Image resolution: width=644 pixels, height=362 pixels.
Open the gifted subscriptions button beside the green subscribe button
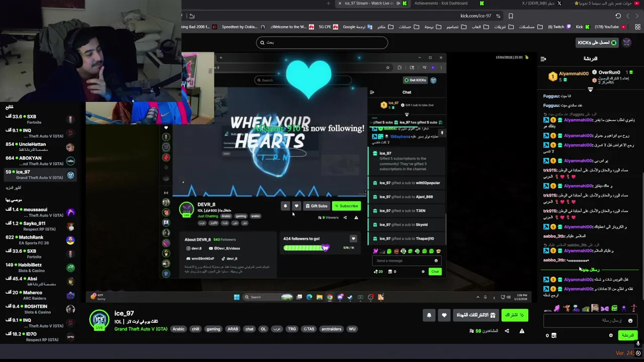[x=475, y=315]
